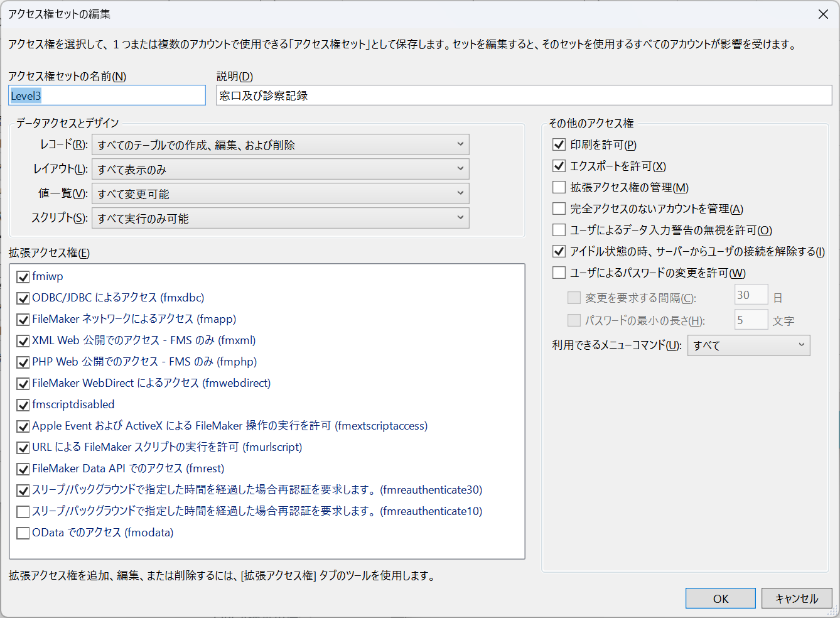Uncheck エクスポートを許可

coord(559,166)
